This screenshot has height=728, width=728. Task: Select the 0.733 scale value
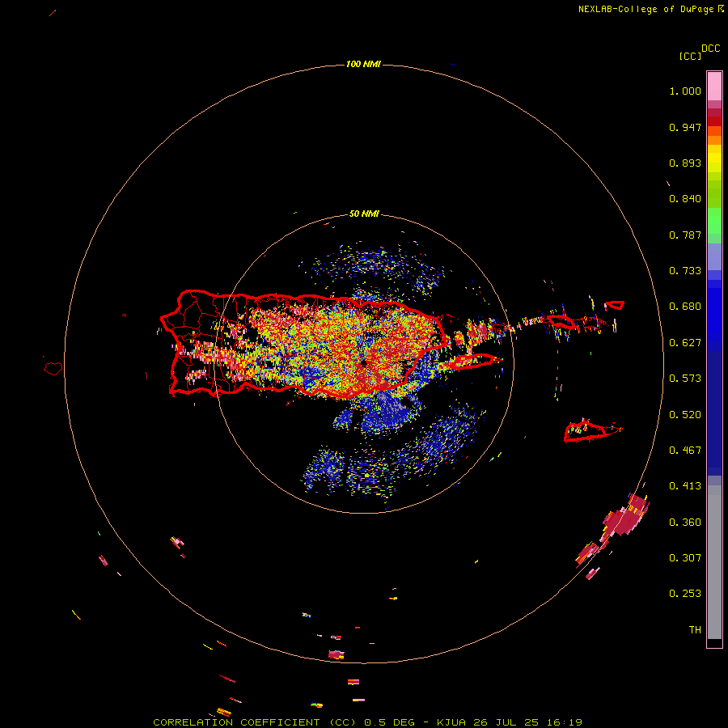click(x=685, y=271)
